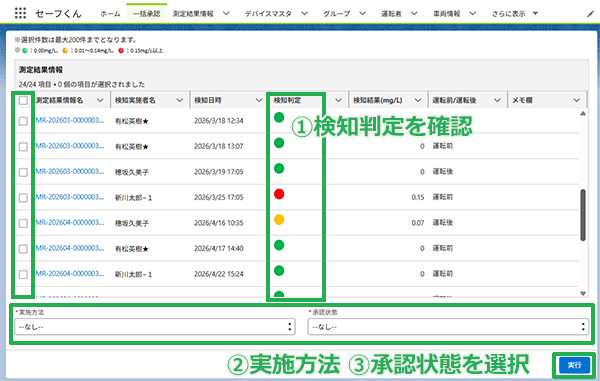Open MR record link for 2026/3/25 17:05

[70, 197]
